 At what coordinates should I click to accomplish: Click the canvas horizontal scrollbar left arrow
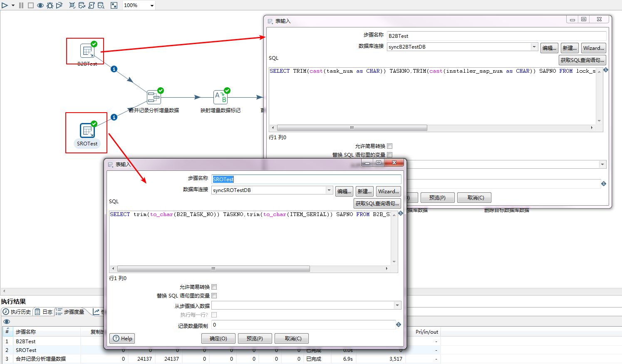point(4,291)
